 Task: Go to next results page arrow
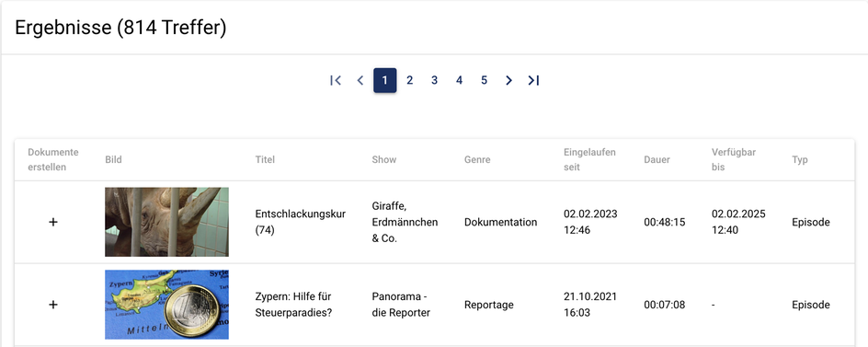point(508,80)
